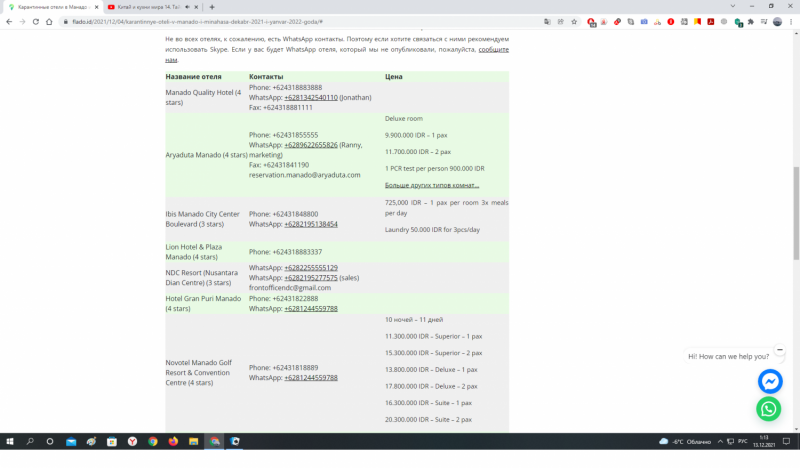Open WhatsApp link +6282255555129
This screenshot has width=800, height=468.
[x=311, y=267]
